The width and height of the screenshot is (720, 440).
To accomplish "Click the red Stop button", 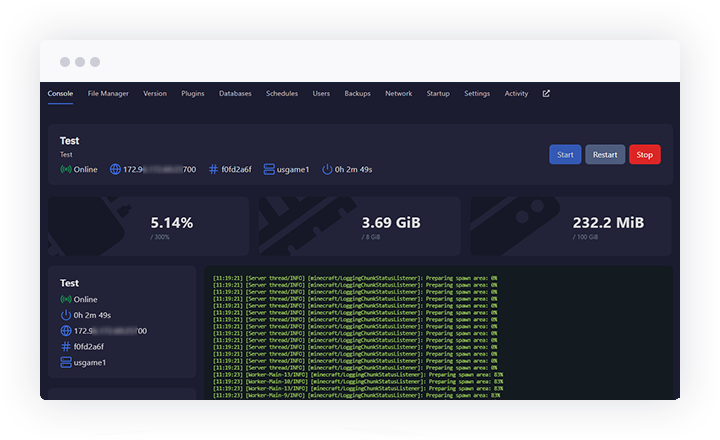I will point(645,154).
